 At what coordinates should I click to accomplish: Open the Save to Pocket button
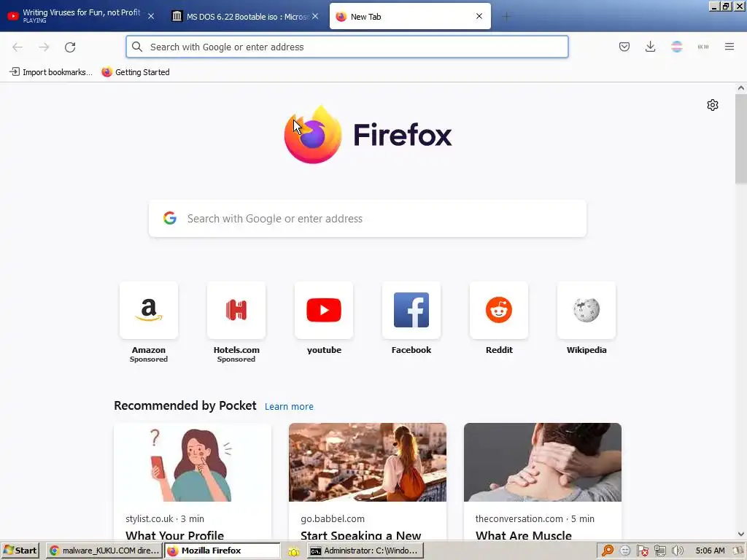click(x=624, y=47)
